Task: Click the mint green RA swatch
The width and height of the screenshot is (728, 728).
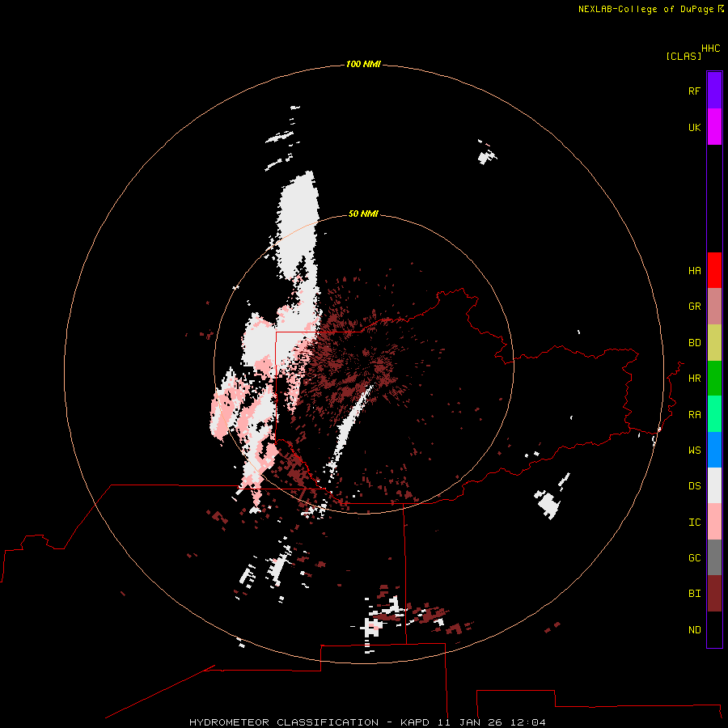Action: pyautogui.click(x=714, y=414)
